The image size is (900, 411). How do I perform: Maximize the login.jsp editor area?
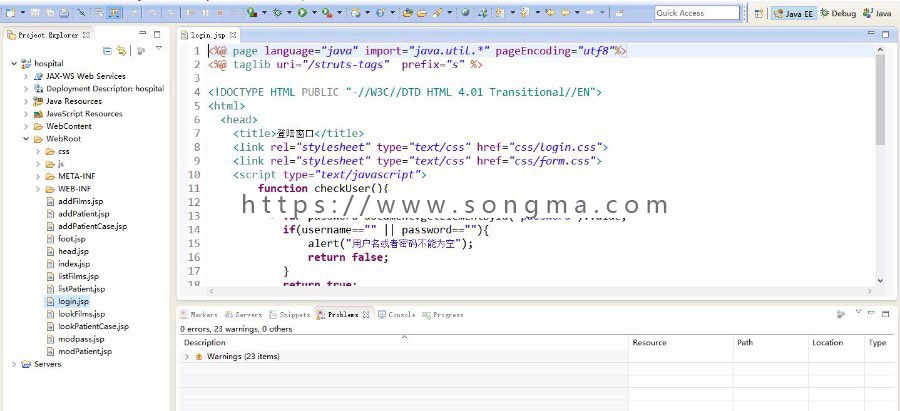886,34
